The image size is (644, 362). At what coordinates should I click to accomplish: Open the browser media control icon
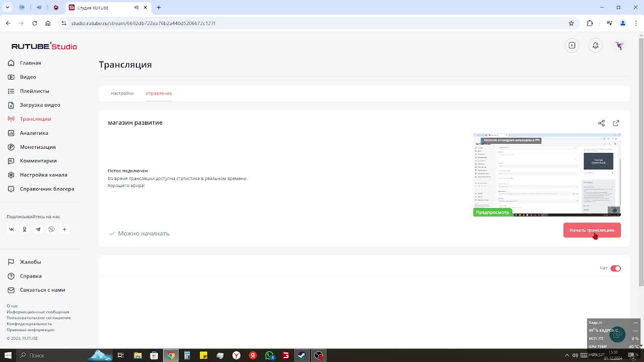(609, 23)
